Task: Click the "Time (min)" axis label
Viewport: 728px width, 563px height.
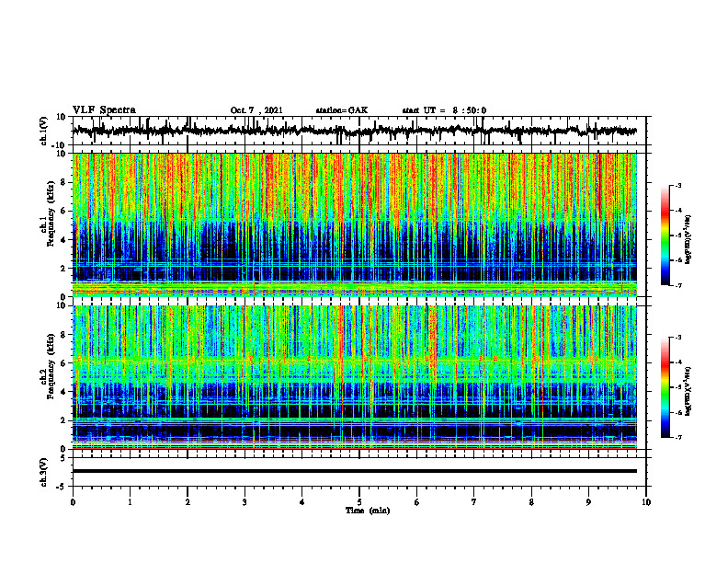Action: 368,511
